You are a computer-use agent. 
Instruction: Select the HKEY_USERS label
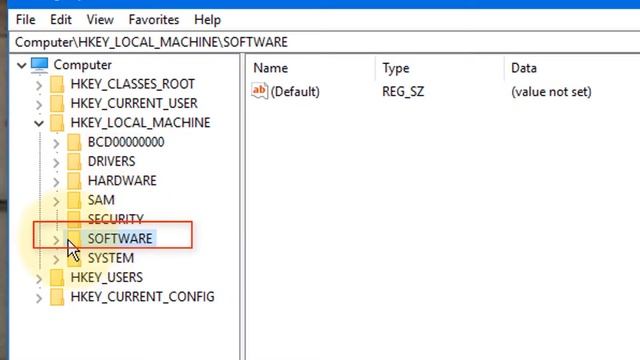[x=107, y=277]
